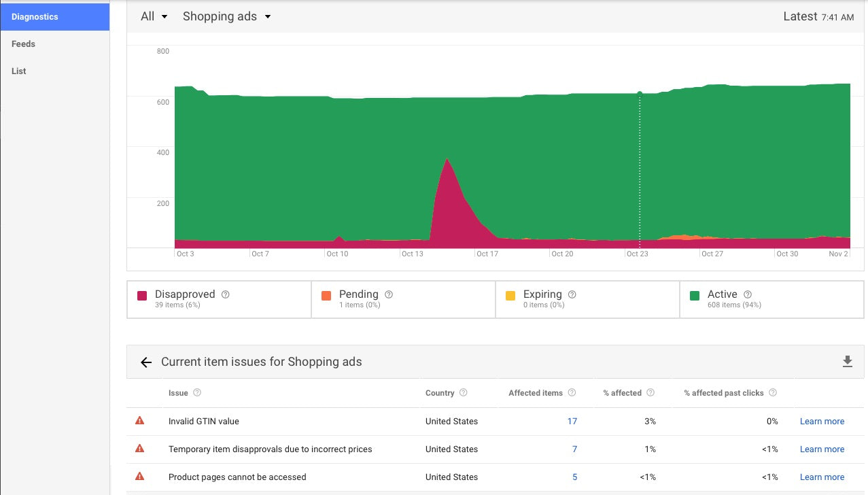Click help icon next to Pending
Viewport: 868px width, 495px height.
pos(389,294)
